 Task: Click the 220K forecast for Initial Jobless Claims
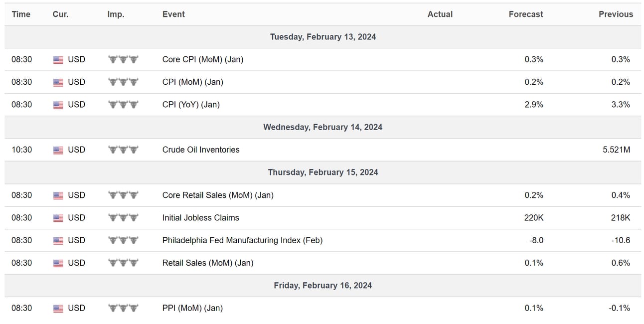pos(534,218)
